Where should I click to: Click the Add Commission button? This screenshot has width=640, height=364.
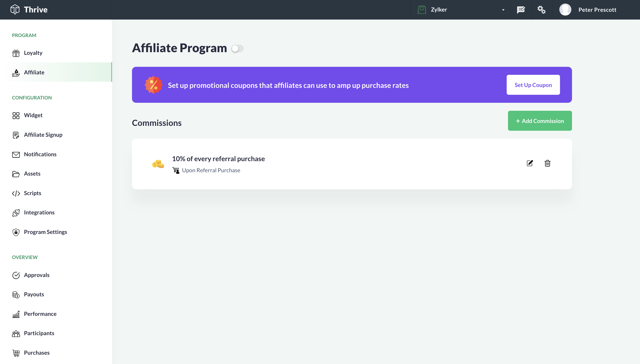tap(540, 121)
